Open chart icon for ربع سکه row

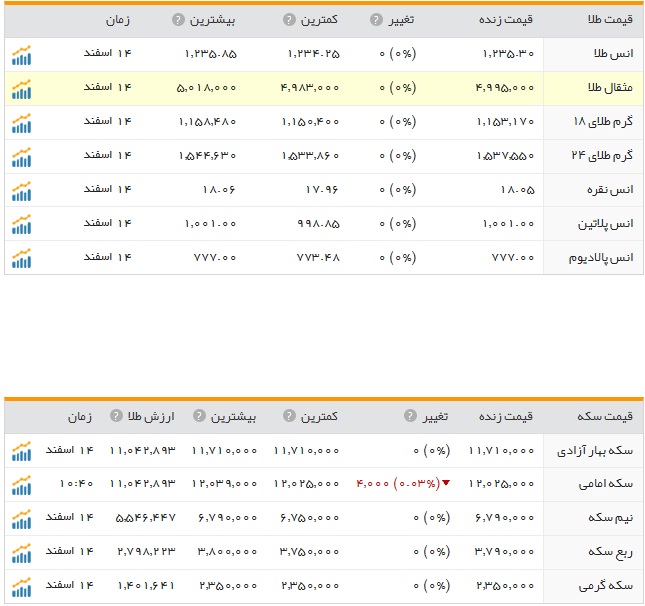coord(21,553)
